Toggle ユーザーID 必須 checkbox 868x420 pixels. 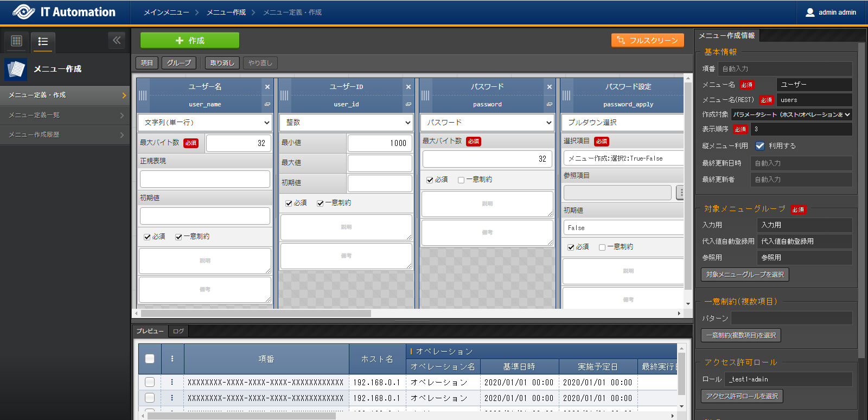point(289,203)
